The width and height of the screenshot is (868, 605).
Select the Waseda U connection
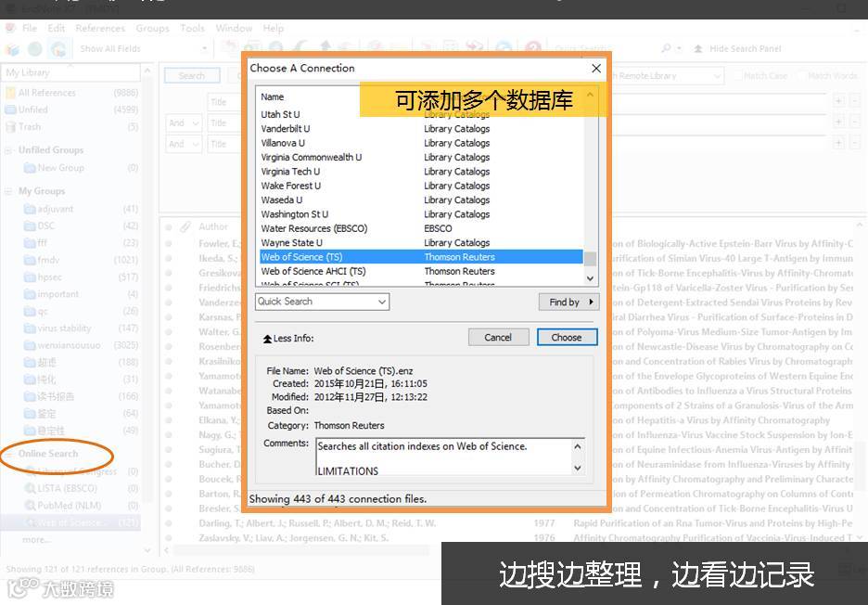coord(421,200)
